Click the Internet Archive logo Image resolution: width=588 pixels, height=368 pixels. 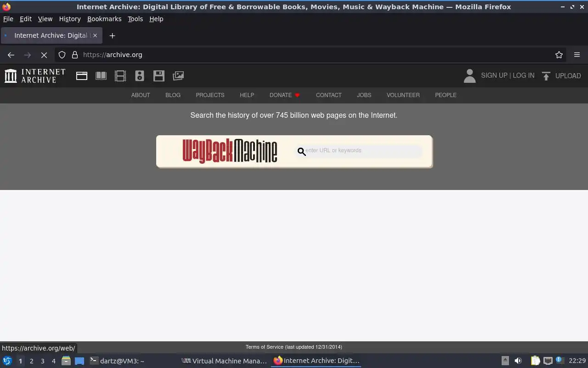tap(35, 76)
